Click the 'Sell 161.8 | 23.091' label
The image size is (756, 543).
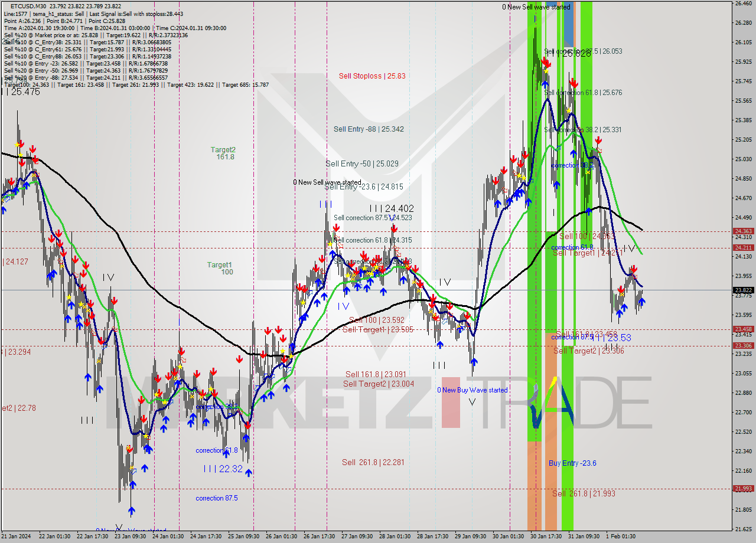(x=376, y=374)
